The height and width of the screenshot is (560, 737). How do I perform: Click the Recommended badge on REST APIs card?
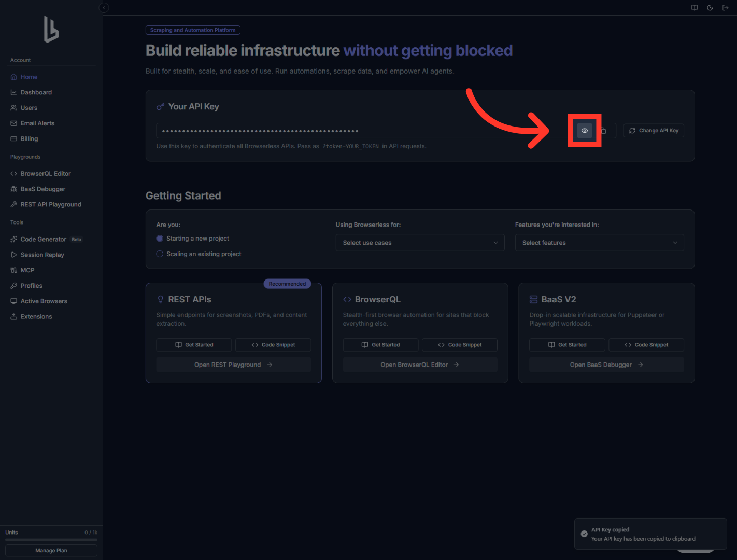tap(288, 284)
